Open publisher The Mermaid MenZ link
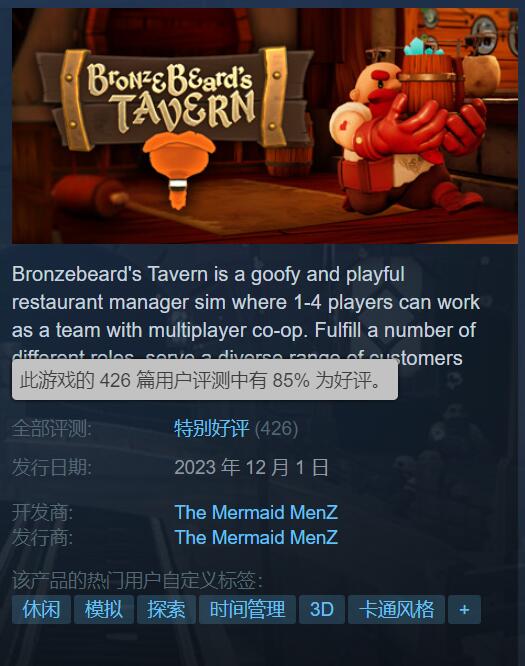525x666 pixels. 256,537
